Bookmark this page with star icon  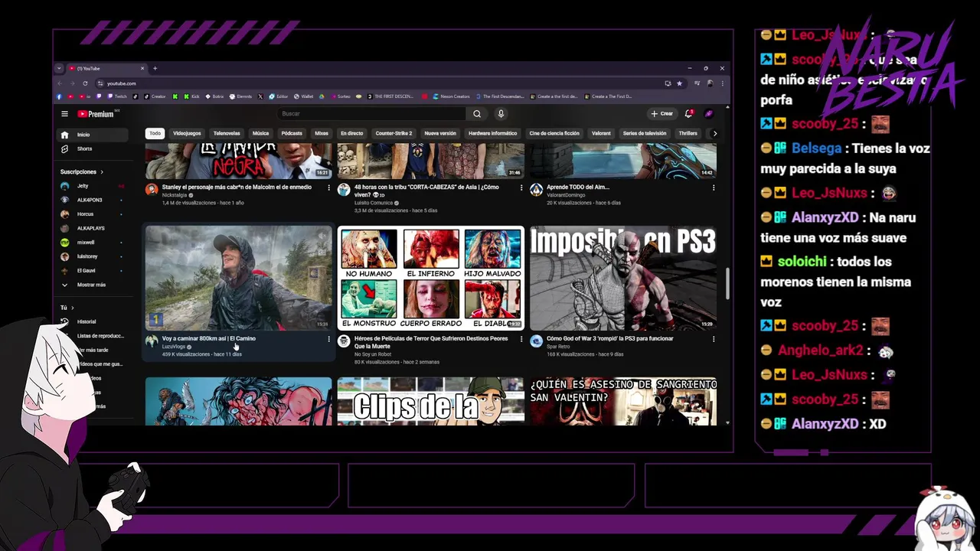tap(679, 83)
